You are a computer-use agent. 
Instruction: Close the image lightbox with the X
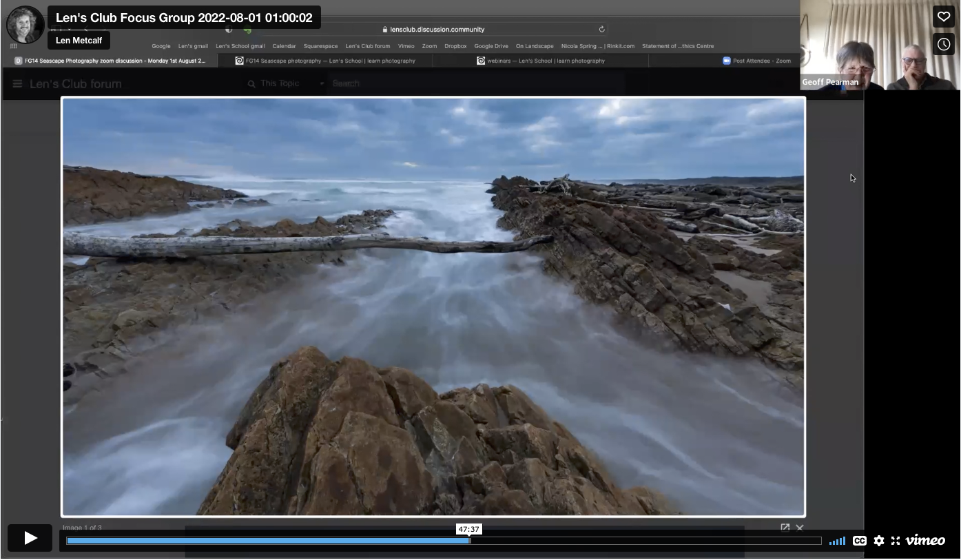pyautogui.click(x=799, y=528)
